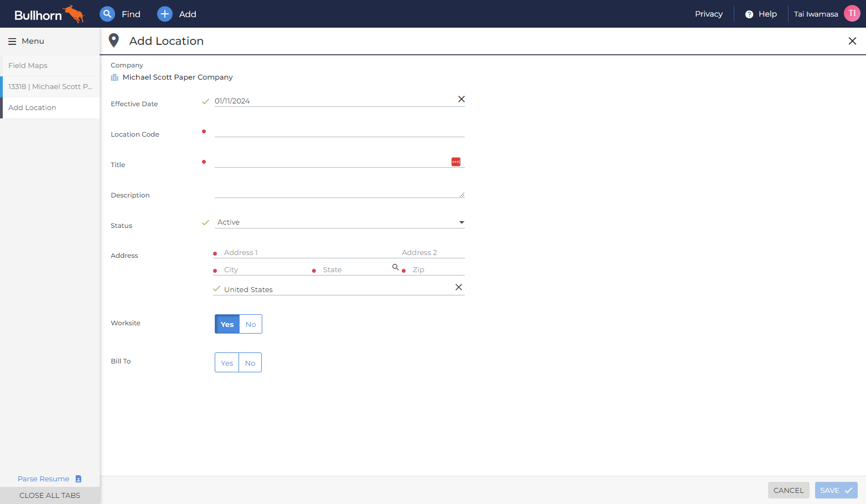Set Bill To to No

point(250,363)
